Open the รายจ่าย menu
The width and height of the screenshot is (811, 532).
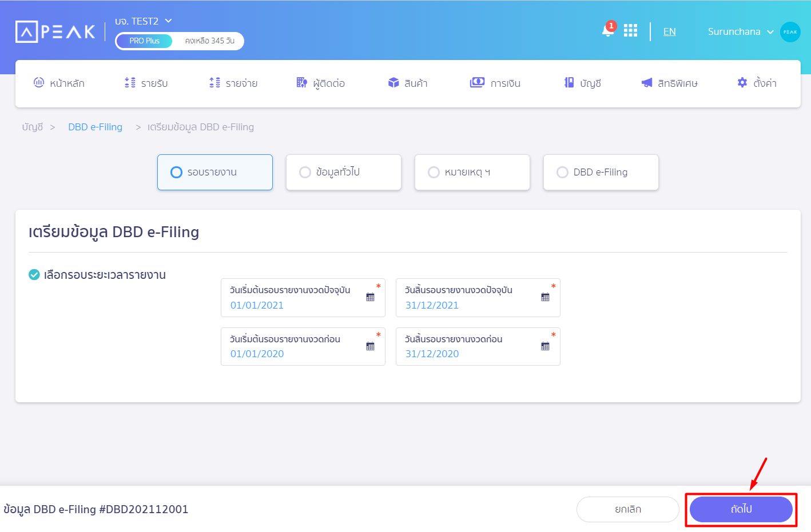tap(233, 83)
